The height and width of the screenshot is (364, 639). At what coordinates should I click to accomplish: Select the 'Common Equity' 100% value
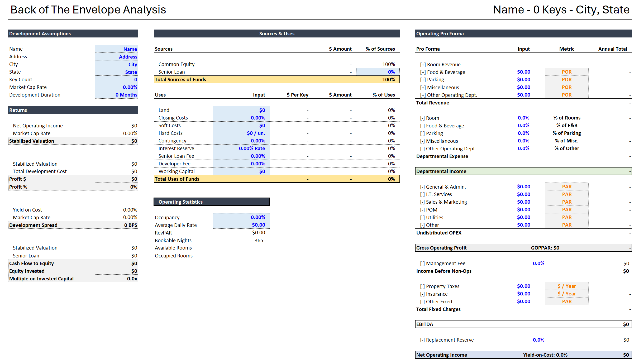(x=388, y=64)
